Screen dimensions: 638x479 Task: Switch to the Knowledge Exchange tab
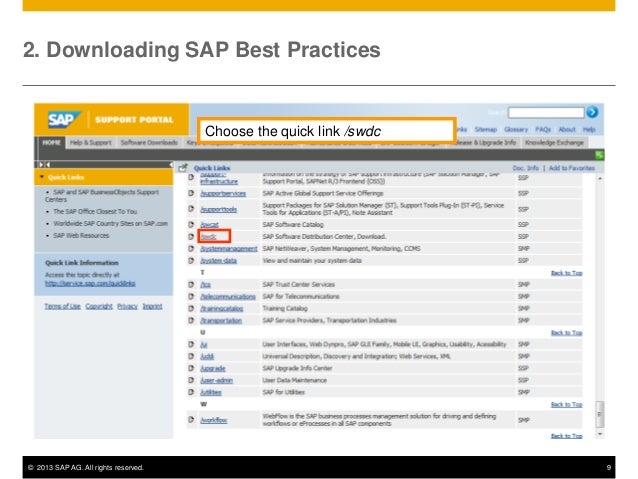(554, 142)
